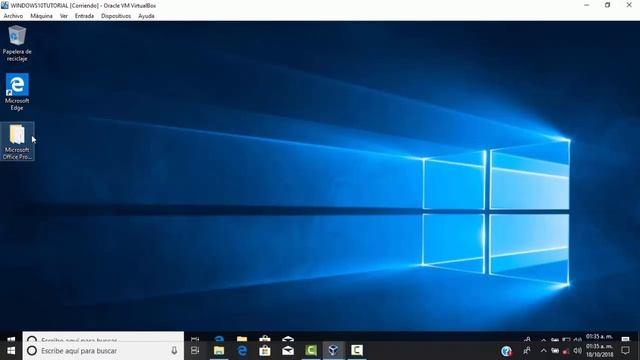Close the VirtualBox VM window
640x360 pixels.
(629, 5)
